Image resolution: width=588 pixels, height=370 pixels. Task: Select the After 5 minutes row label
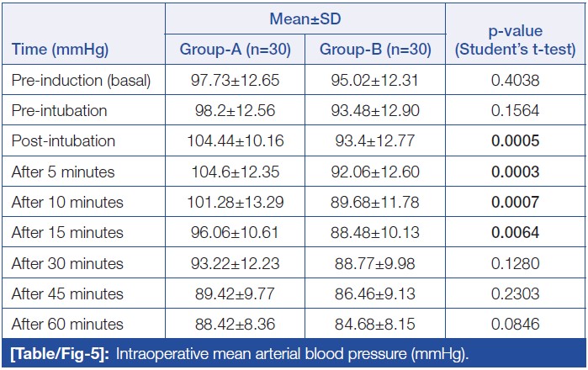(x=63, y=172)
